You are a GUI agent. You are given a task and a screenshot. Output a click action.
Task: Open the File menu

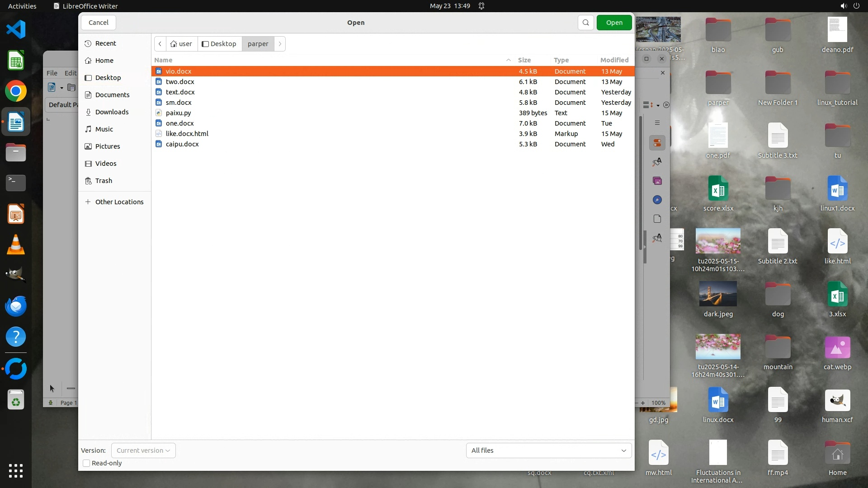[x=52, y=73]
